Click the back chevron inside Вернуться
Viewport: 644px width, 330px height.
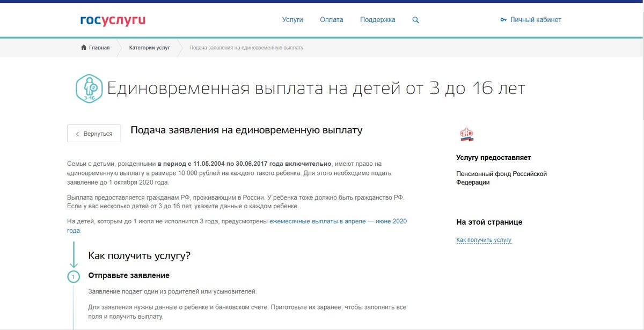coord(77,133)
